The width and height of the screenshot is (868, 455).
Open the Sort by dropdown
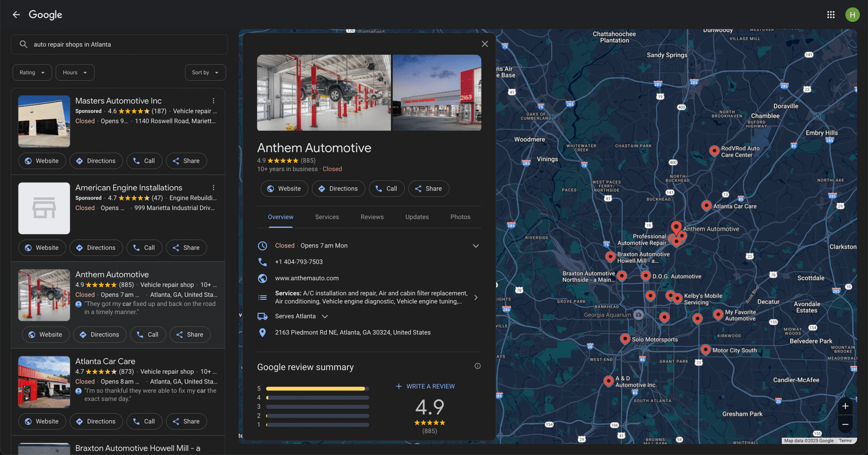point(205,73)
